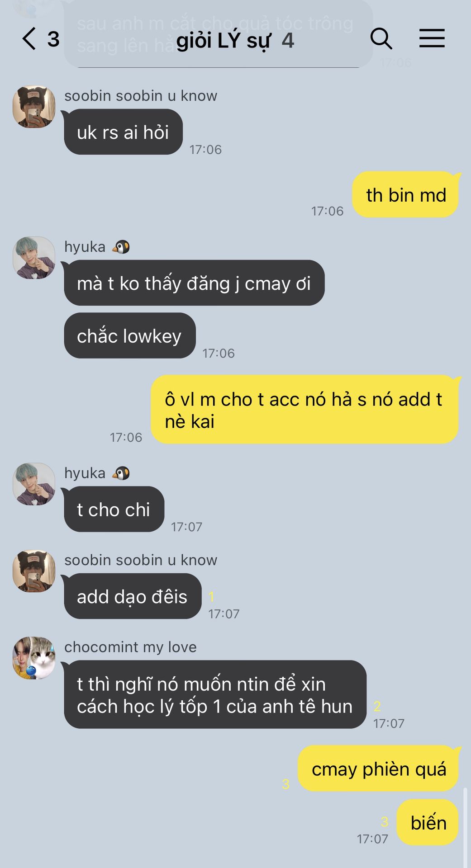Tap soobin's avatar beside "uk rs ai hỏi"
Viewport: 471px width, 868px height.
tap(34, 107)
